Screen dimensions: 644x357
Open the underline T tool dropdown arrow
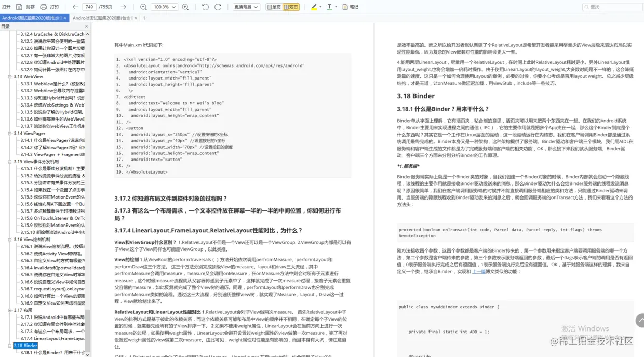(x=336, y=7)
